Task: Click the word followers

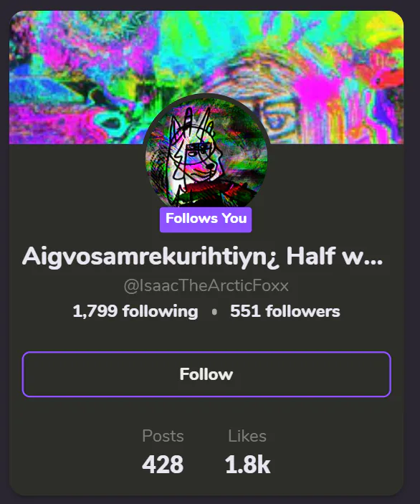Action: click(x=302, y=311)
